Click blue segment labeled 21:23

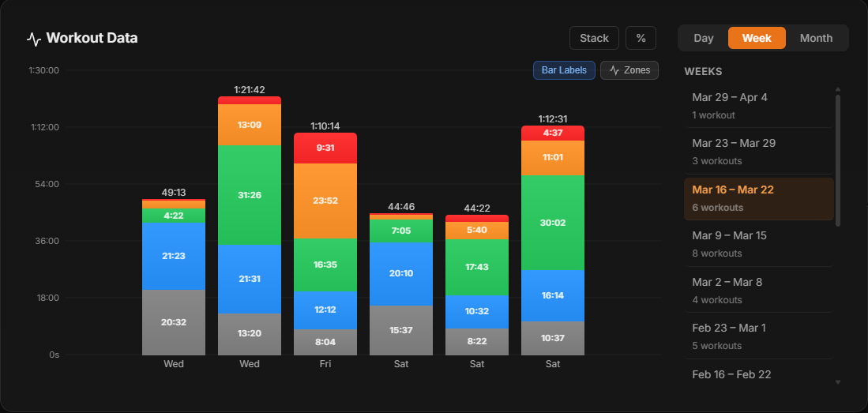click(x=174, y=257)
